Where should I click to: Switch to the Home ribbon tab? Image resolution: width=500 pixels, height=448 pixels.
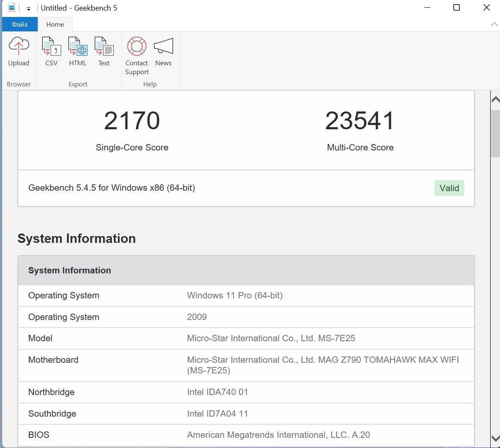click(55, 25)
